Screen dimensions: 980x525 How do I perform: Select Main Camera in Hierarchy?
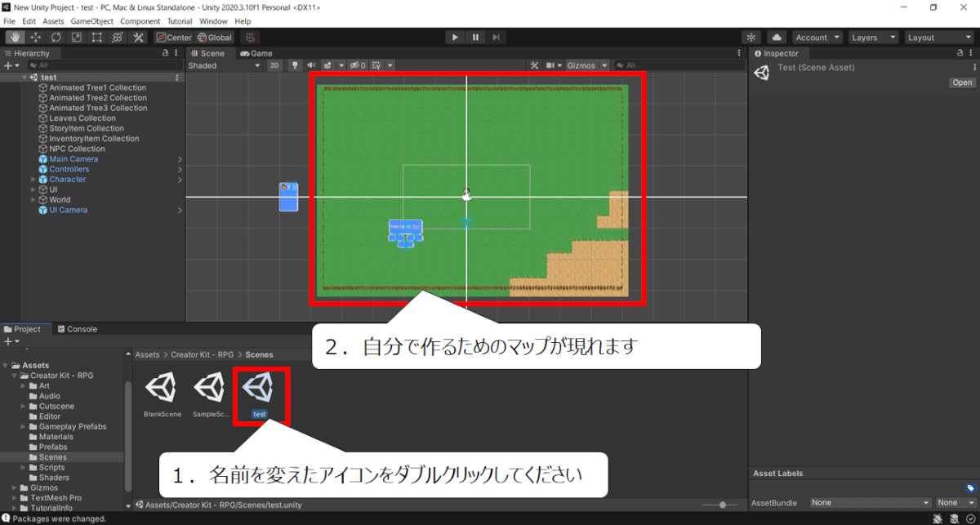pyautogui.click(x=73, y=159)
